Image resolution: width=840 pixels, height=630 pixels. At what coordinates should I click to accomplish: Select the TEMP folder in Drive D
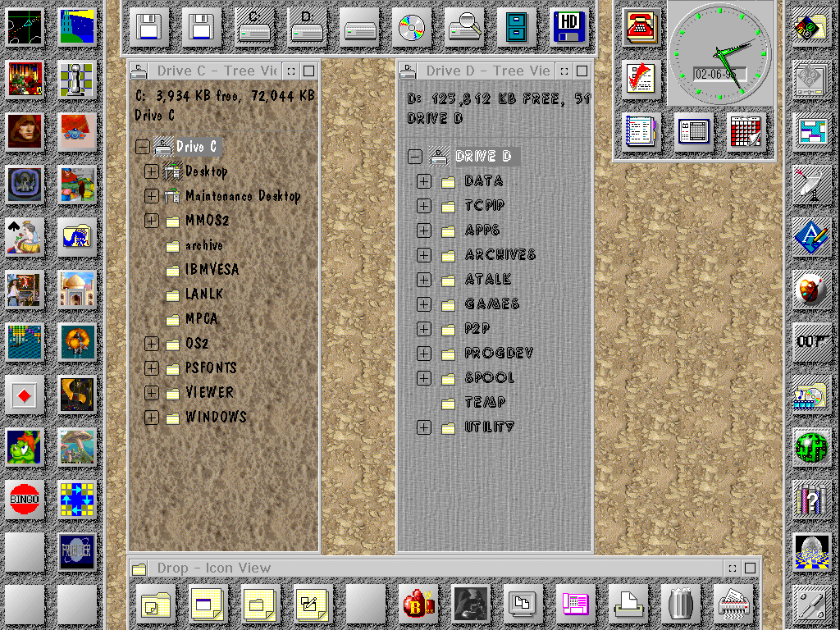point(484,403)
